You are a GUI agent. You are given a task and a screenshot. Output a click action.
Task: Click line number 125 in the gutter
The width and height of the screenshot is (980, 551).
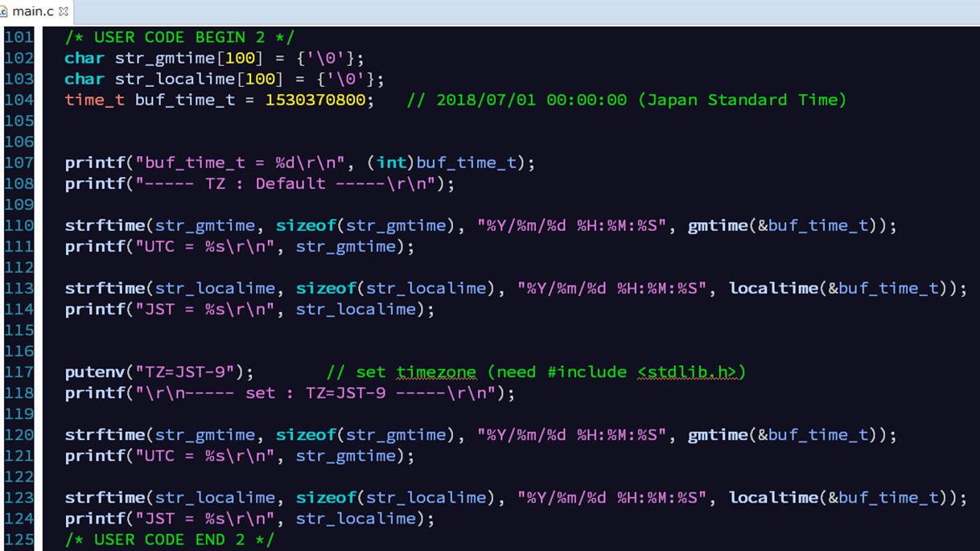(19, 540)
